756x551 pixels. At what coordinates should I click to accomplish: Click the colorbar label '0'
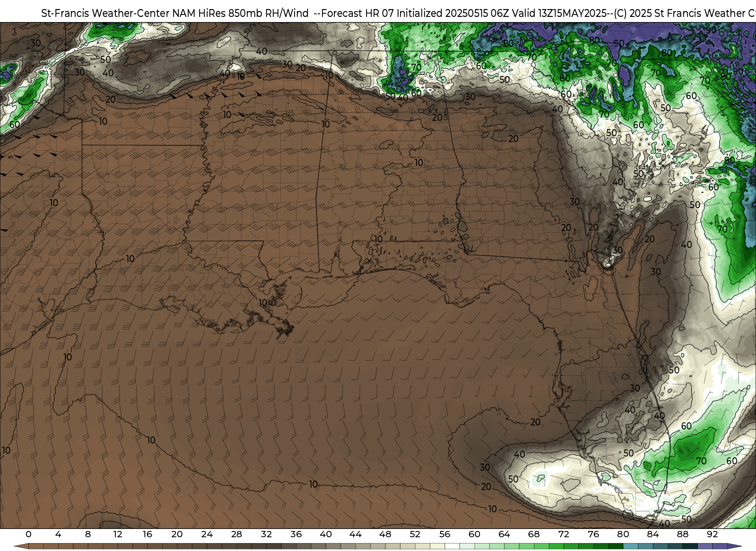click(x=28, y=534)
